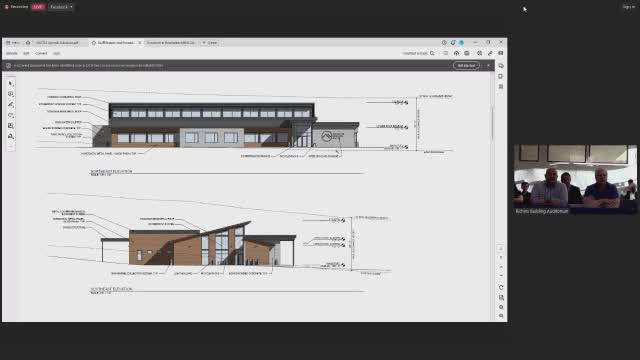640x360 pixels.
Task: Open the Acrobat Menu button
Action: coord(13,42)
